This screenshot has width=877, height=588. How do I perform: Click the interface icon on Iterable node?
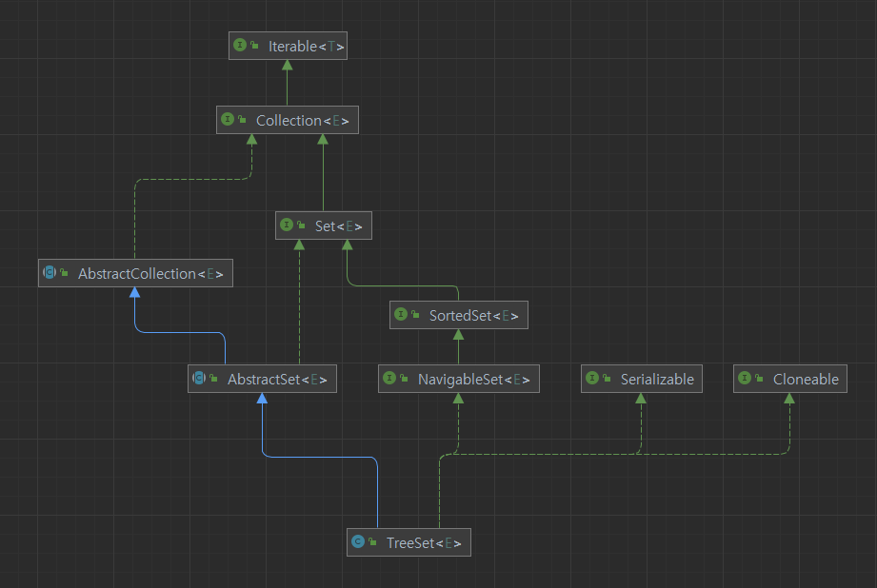240,46
